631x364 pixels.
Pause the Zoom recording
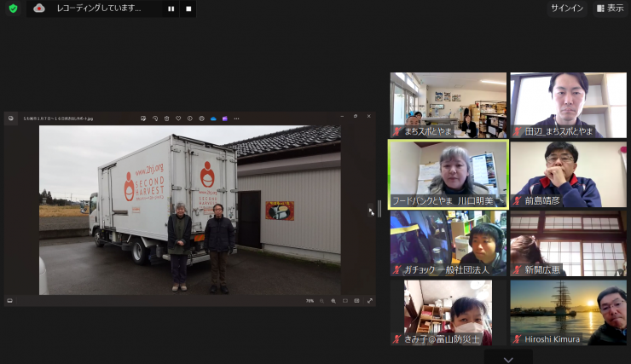[x=171, y=9]
